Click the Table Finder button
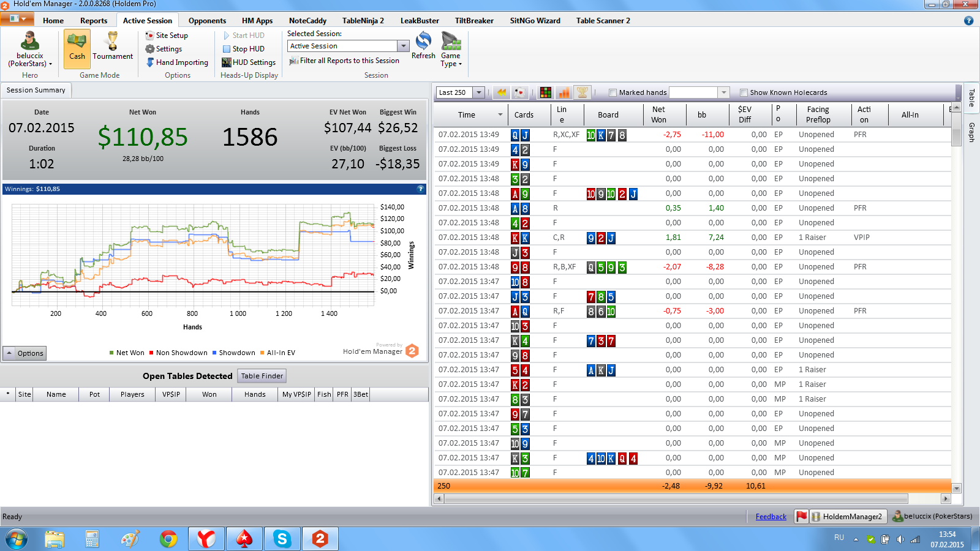 coord(262,376)
